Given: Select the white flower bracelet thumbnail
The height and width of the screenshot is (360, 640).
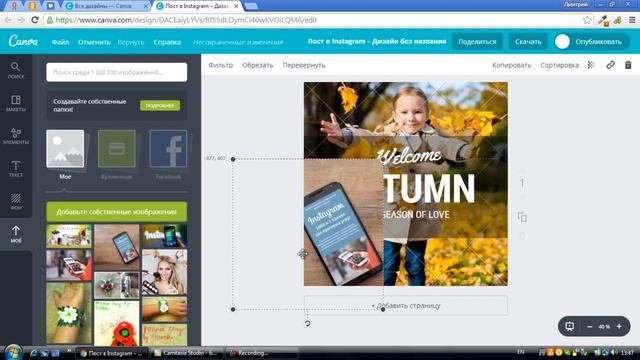Looking at the screenshot, I should (x=69, y=313).
